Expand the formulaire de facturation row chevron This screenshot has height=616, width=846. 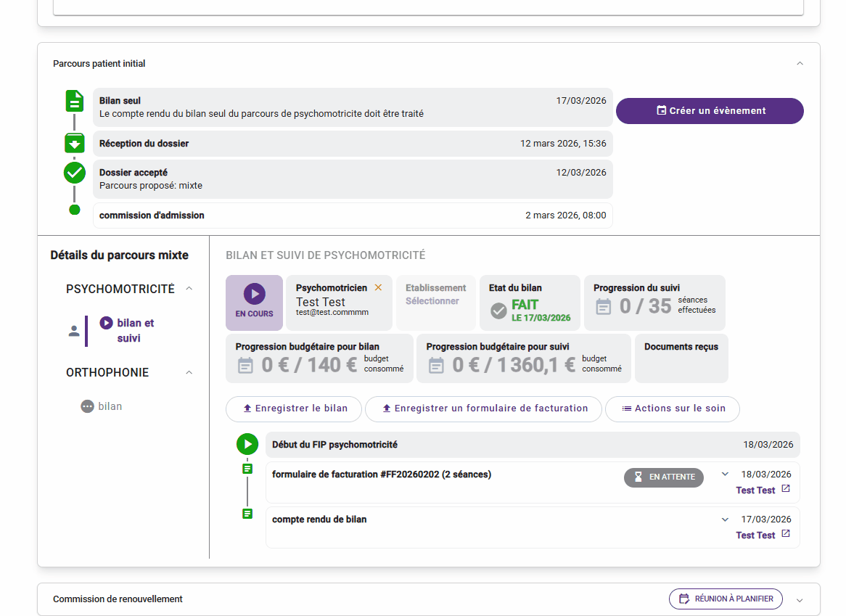[725, 475]
